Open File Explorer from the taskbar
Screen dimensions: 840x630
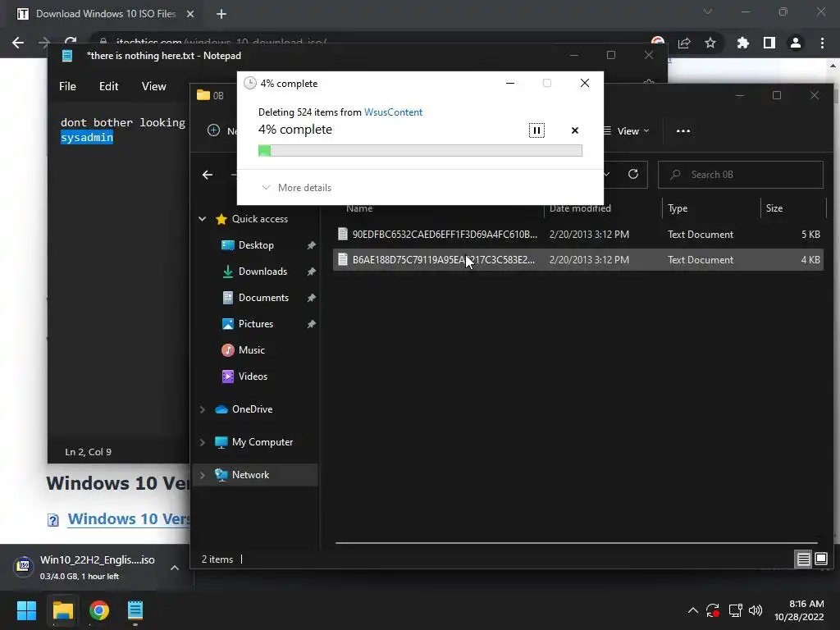tap(62, 610)
